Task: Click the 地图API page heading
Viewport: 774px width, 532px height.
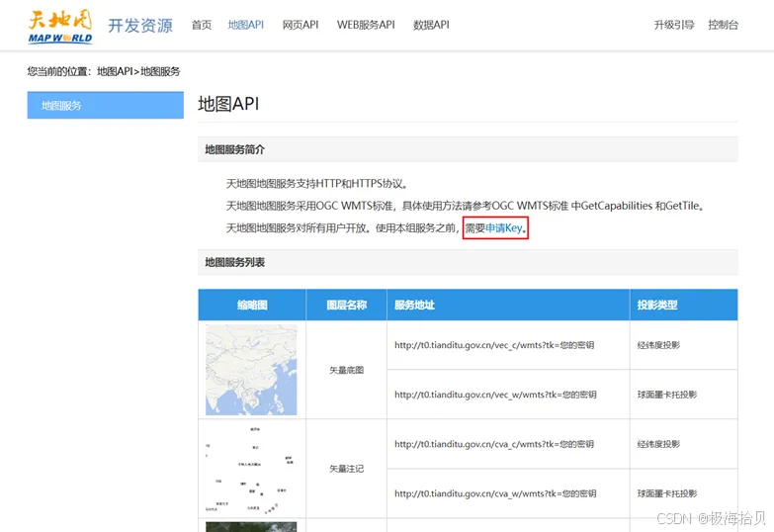Action: tap(228, 104)
